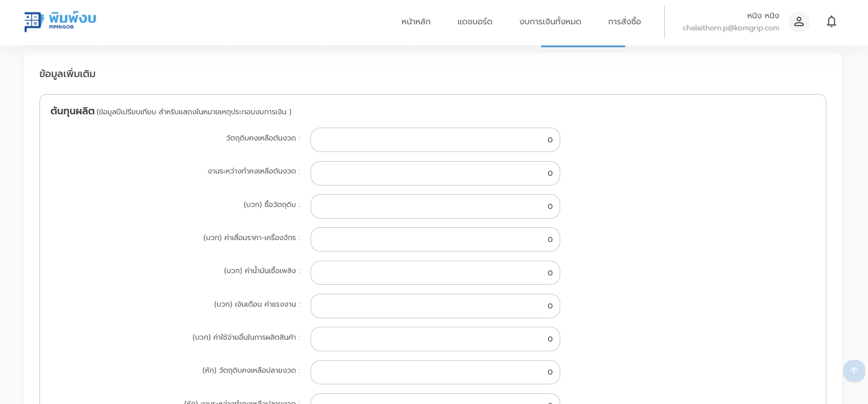868x404 pixels.
Task: Focus the วัตถุดิบคงเหลือต้นงวด input field
Action: point(435,140)
